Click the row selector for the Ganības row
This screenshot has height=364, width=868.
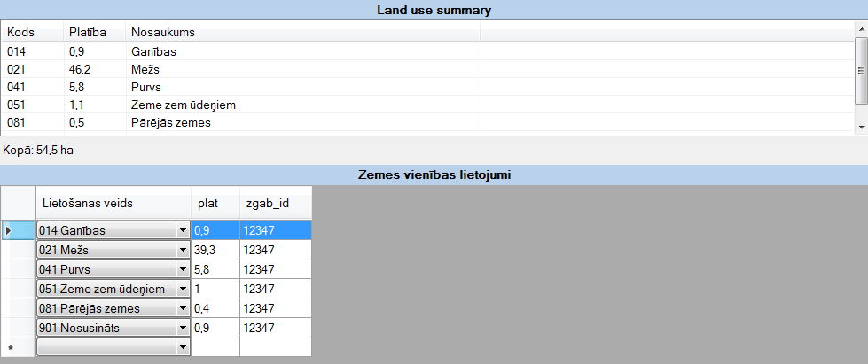18,231
